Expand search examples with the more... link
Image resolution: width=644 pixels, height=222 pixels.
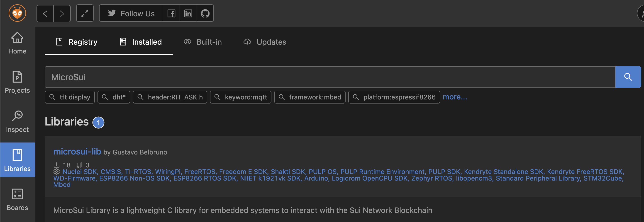[455, 97]
